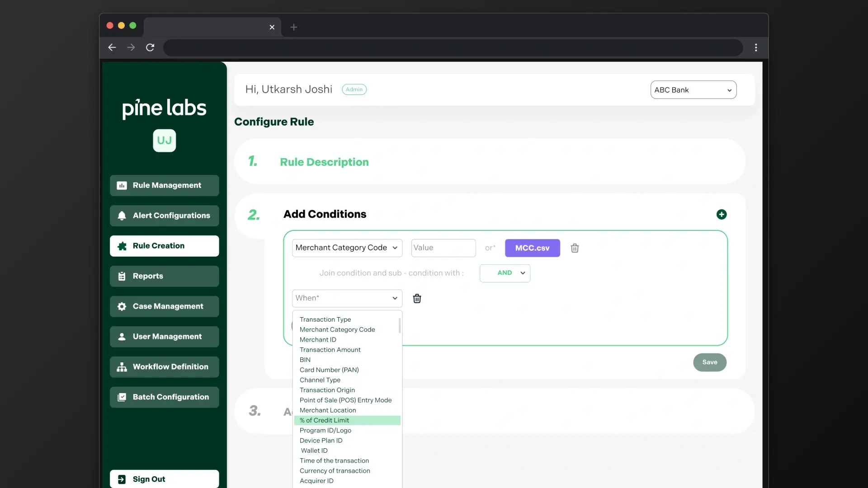Go to Case Management
The width and height of the screenshot is (868, 488).
(165, 306)
